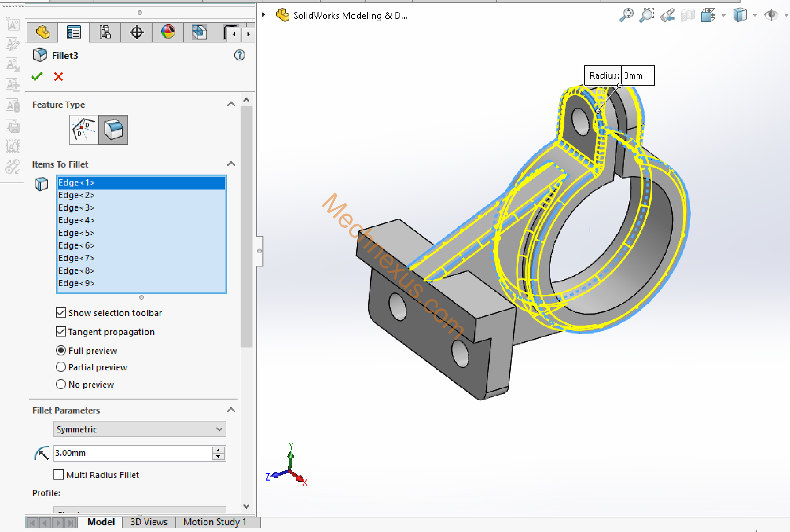Switch to the Motion Study 1 tab

click(215, 522)
